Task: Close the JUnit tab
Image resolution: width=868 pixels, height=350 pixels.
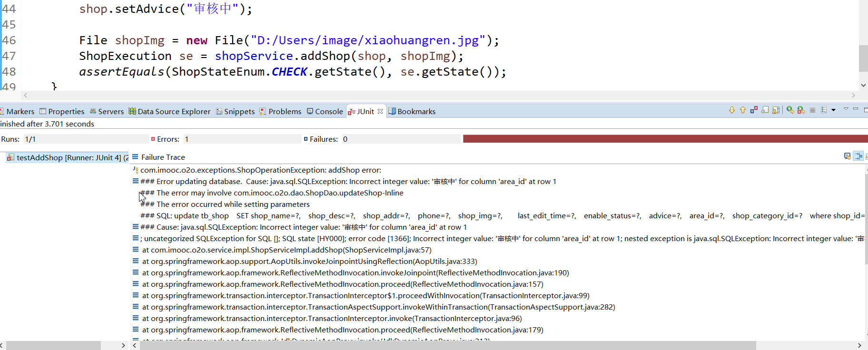Action: click(380, 111)
